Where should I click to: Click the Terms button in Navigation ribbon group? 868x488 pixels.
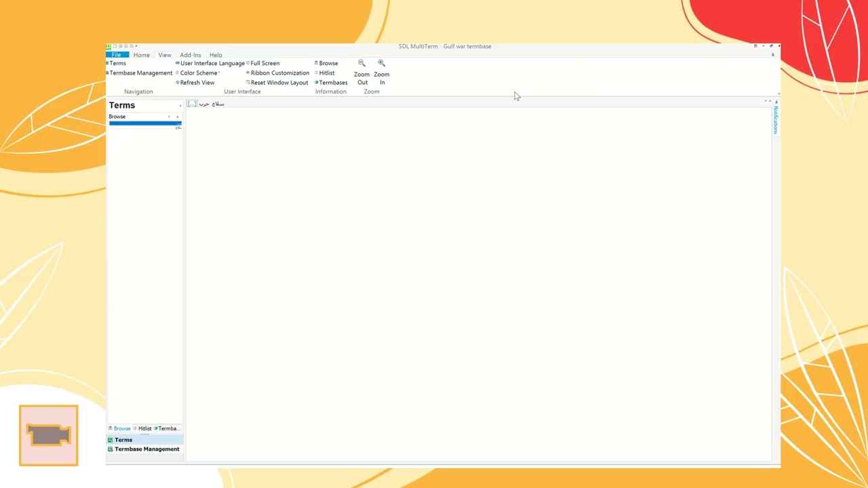click(116, 63)
